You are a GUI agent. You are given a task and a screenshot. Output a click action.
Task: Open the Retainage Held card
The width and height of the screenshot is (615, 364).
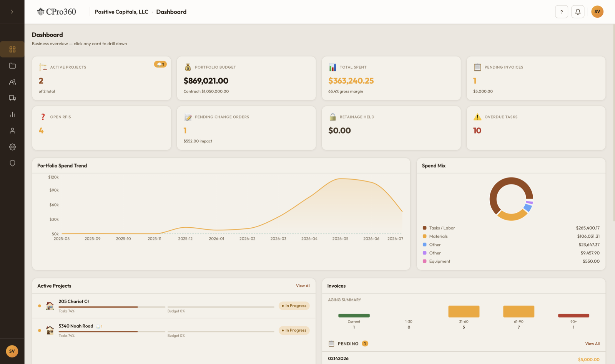pyautogui.click(x=391, y=128)
